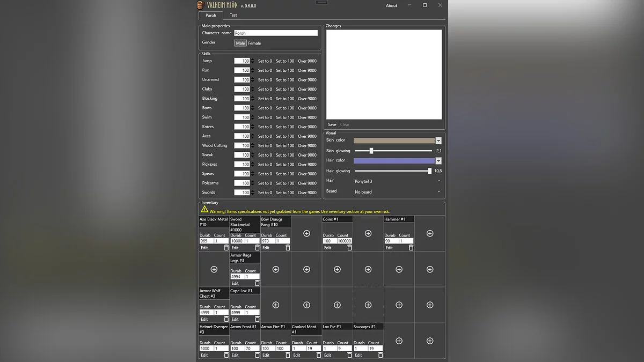
Task: Click the Sword Blackmetal Durab field
Action: click(237, 241)
